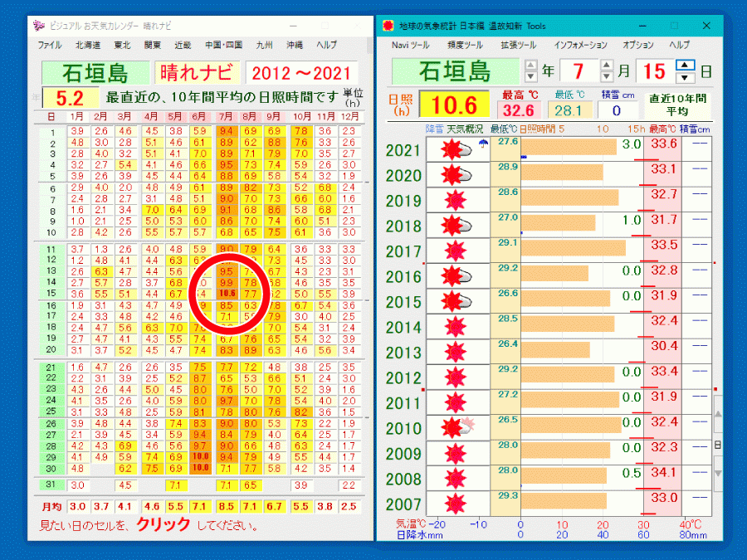Click the 2010 sun with cloud icon
This screenshot has width=747, height=560.
click(x=457, y=428)
